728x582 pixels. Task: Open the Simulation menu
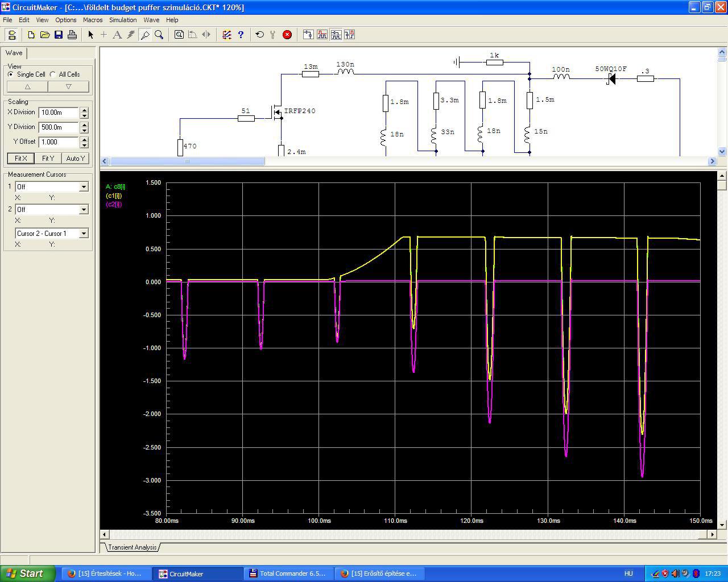click(123, 20)
